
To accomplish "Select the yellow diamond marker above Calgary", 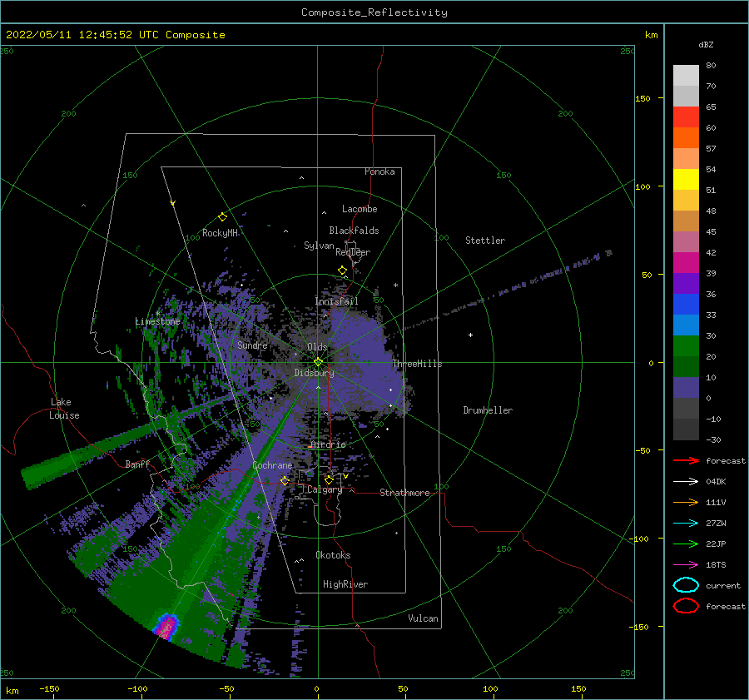I will click(329, 479).
